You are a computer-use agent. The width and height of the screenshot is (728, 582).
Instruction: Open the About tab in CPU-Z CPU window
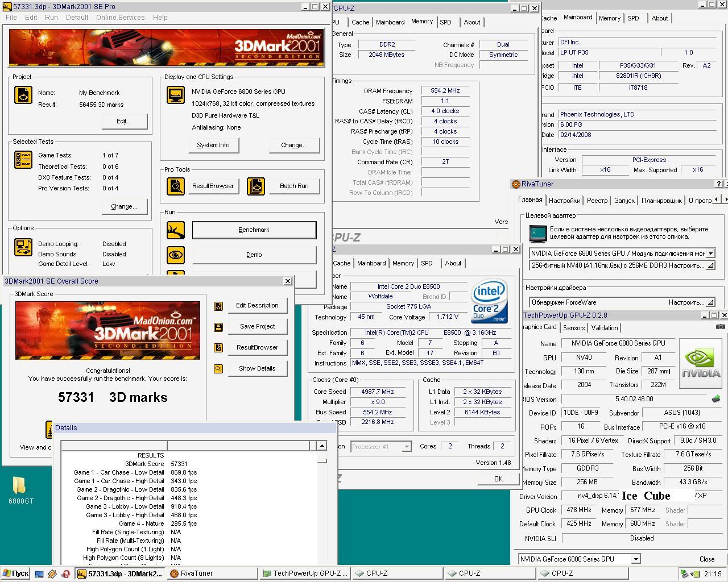pyautogui.click(x=453, y=263)
